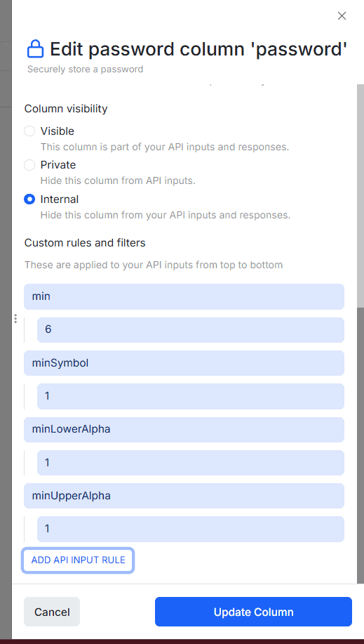This screenshot has width=364, height=644.
Task: Edit the minUpperAlpha value field
Action: [190, 529]
